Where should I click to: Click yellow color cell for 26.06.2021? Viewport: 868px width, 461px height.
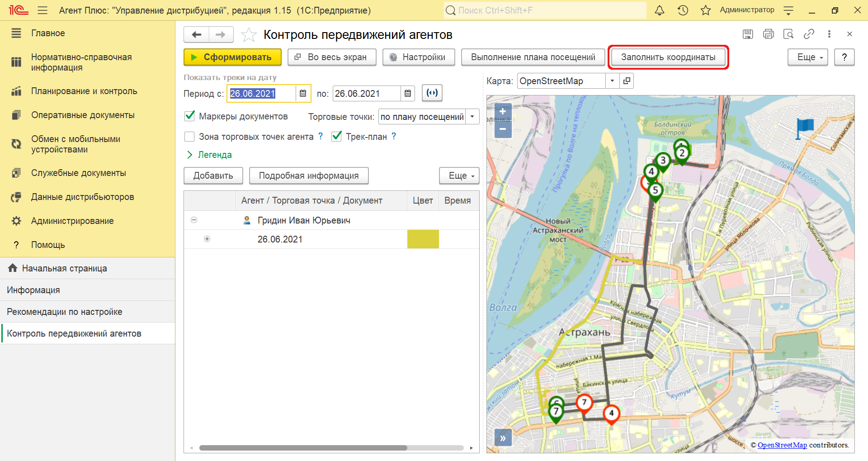click(423, 239)
